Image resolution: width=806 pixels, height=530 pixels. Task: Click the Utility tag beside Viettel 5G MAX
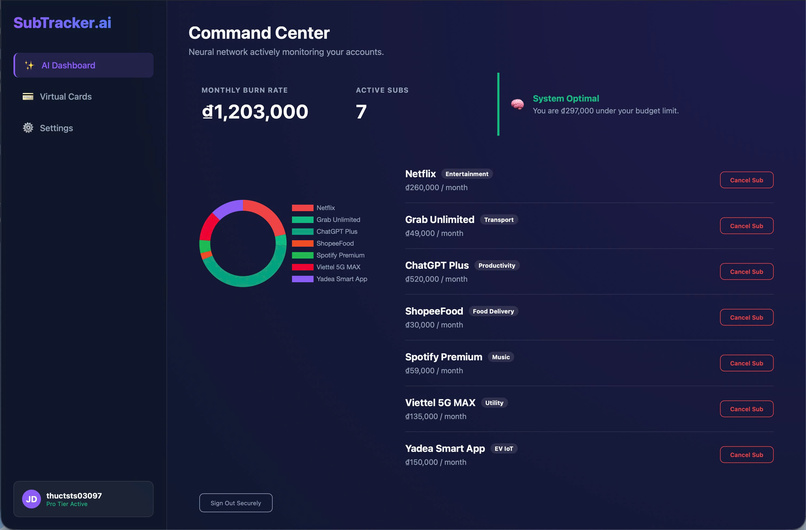(494, 403)
